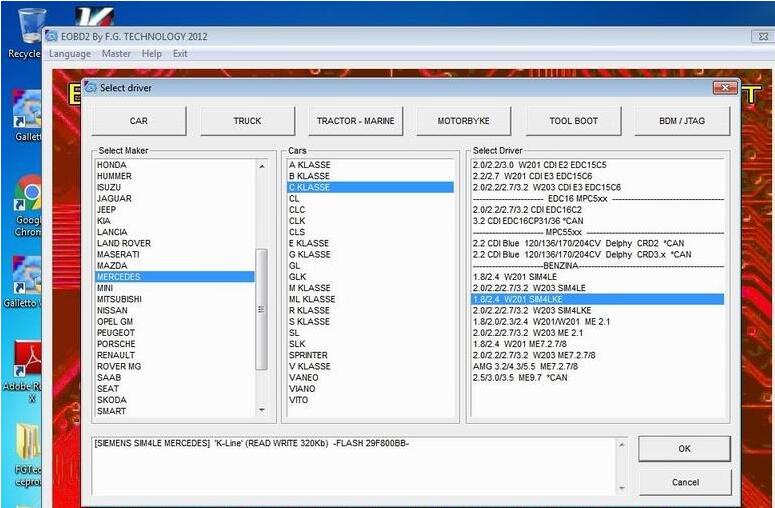The image size is (775, 508).
Task: Click the maker list scrollbar thumb
Action: [261, 309]
